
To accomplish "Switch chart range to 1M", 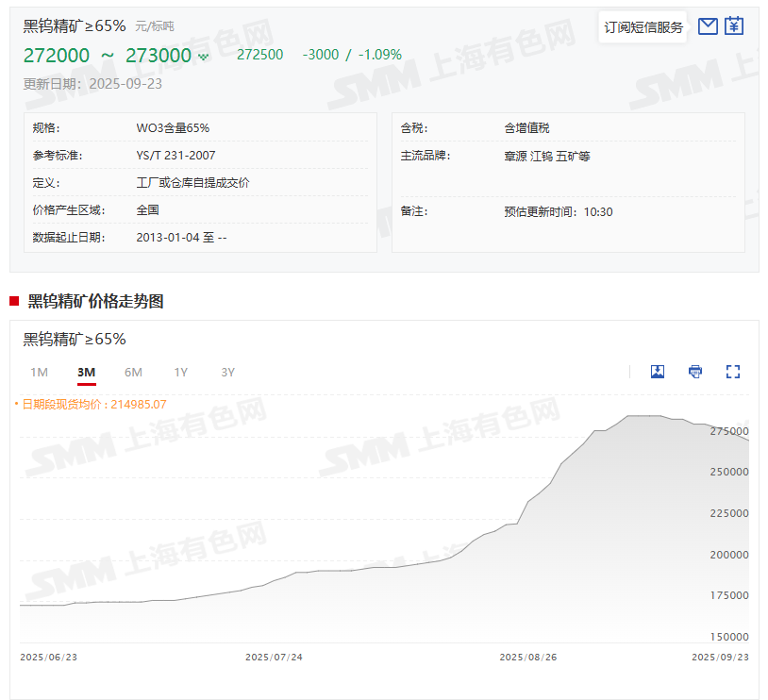I will click(x=39, y=373).
